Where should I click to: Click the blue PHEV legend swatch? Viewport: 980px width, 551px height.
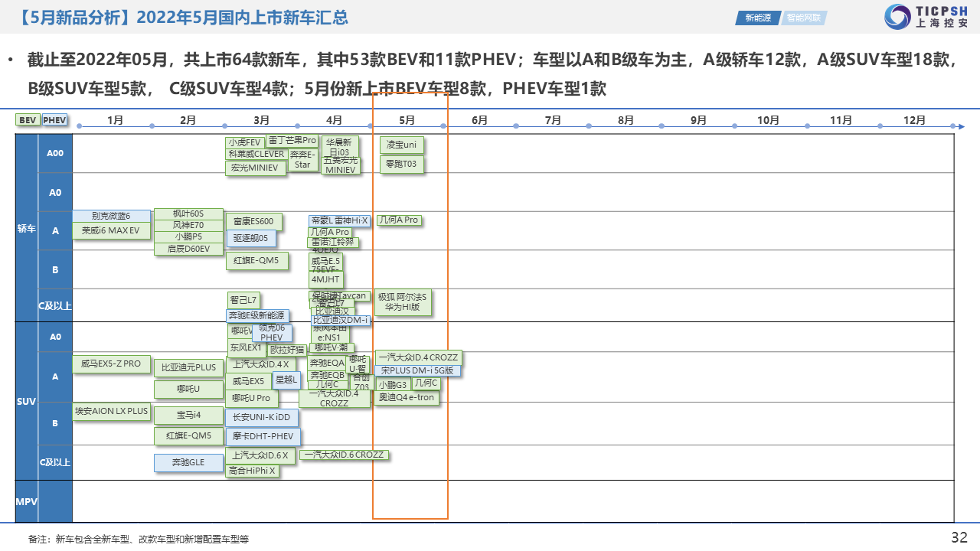click(54, 120)
